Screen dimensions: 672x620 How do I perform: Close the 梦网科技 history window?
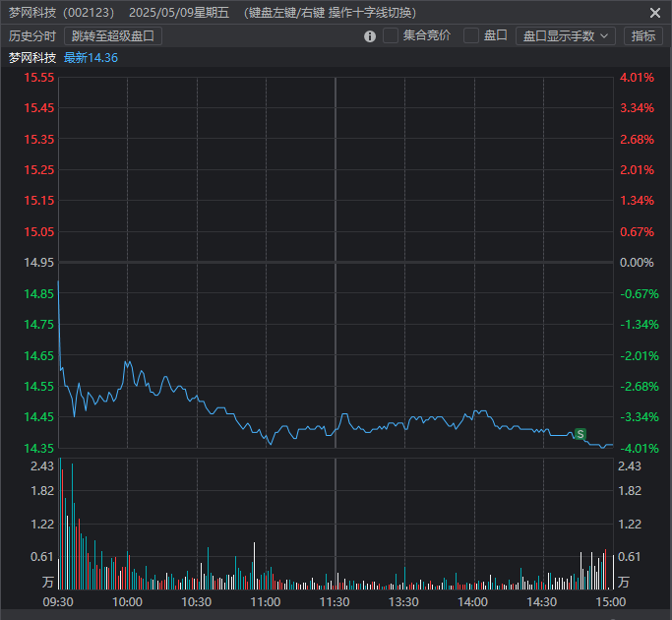coord(655,13)
